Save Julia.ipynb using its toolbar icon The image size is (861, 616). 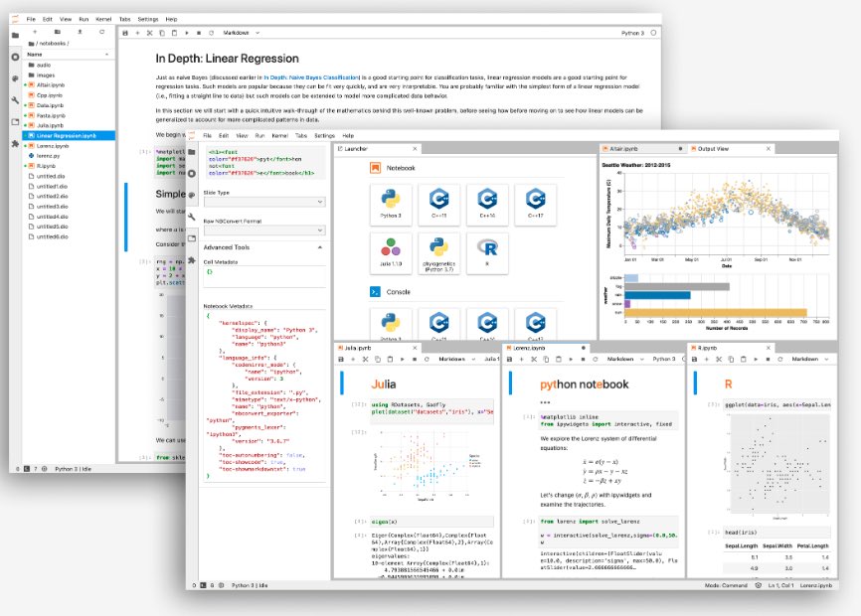[341, 360]
